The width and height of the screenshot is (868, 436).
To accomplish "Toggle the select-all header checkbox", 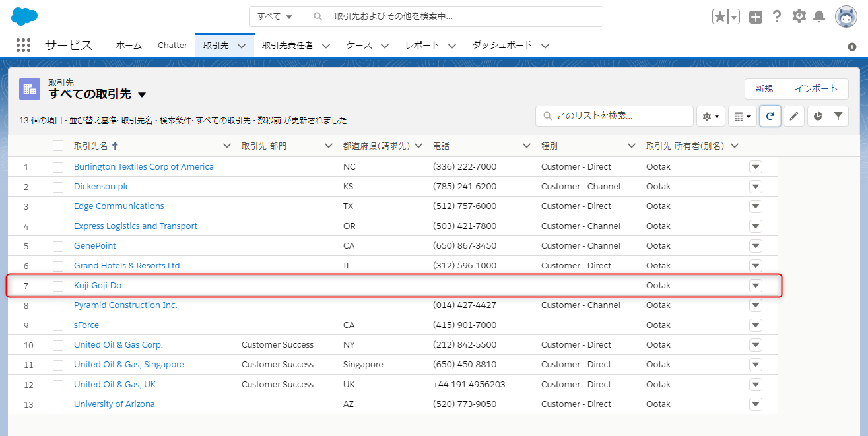I will [x=58, y=146].
